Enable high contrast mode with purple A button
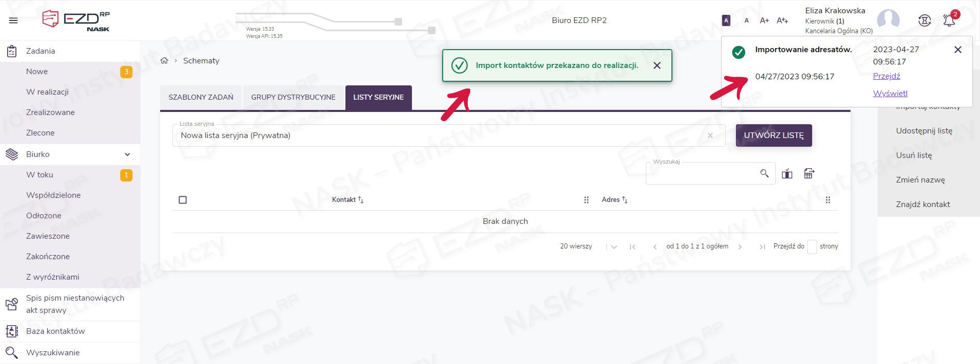 click(726, 20)
